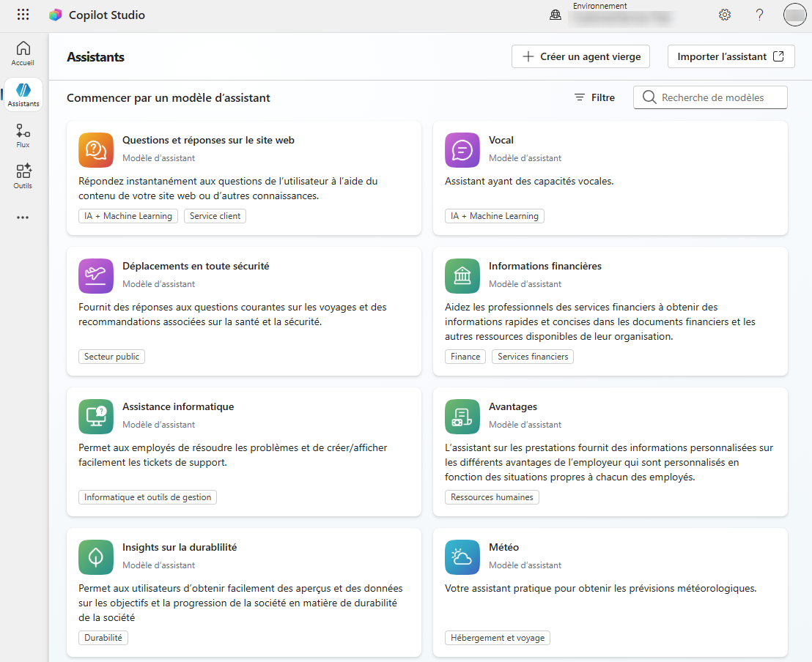This screenshot has width=812, height=662.
Task: Go to Accueil home icon
Action: tap(23, 54)
